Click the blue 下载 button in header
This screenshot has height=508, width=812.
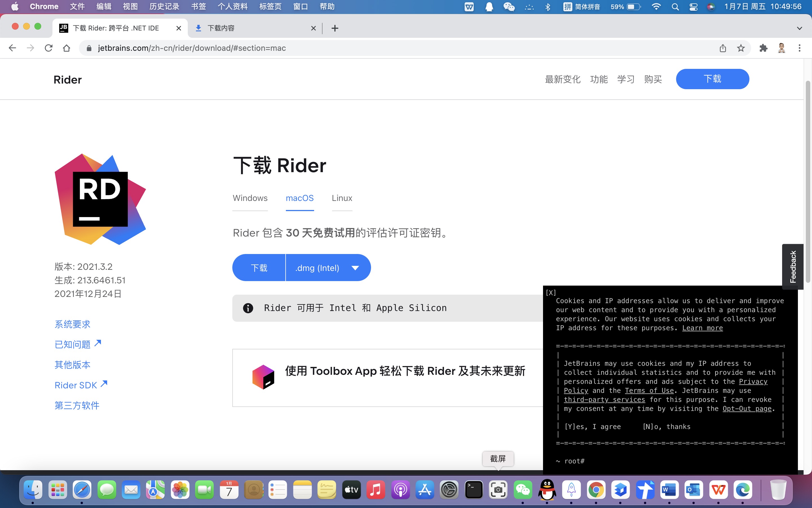coord(712,79)
